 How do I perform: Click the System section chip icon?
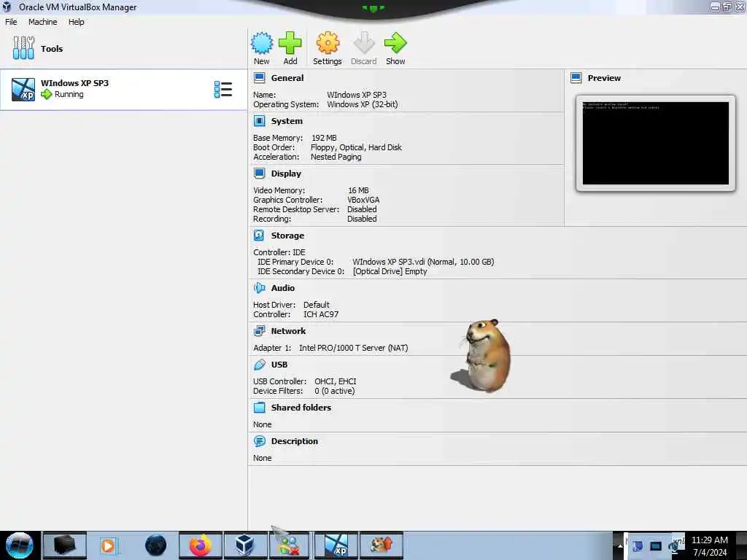pos(259,121)
